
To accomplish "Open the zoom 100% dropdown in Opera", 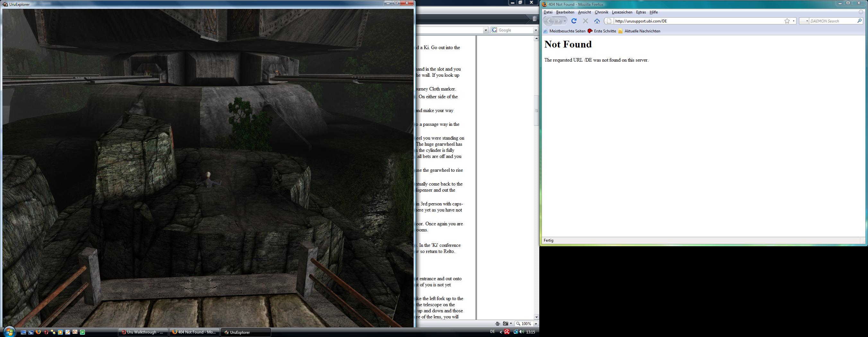I will tap(536, 324).
